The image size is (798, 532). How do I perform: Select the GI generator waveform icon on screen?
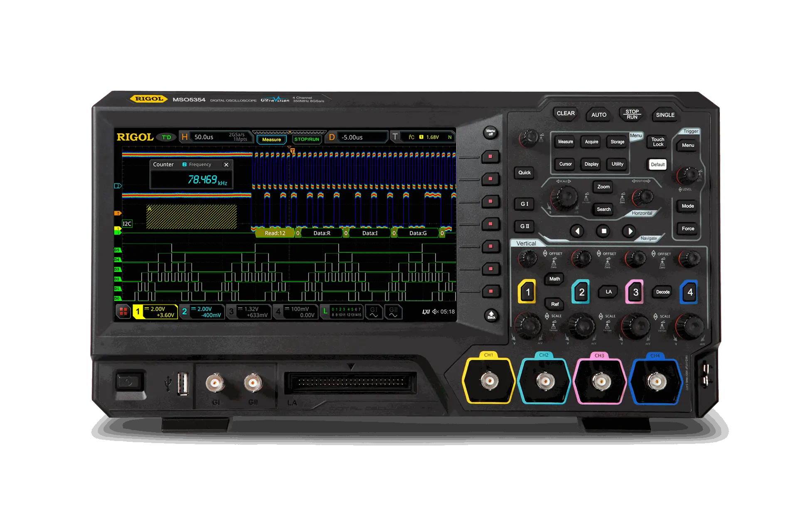373,312
